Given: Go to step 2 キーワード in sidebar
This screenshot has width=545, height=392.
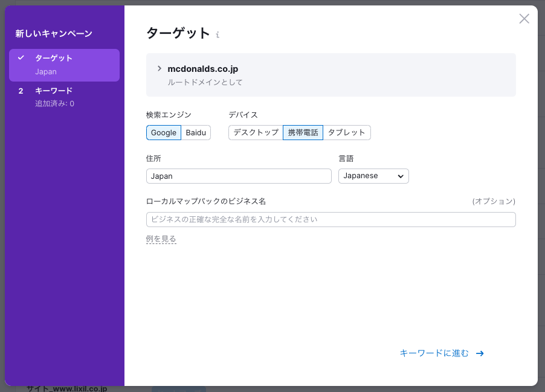Looking at the screenshot, I should click(x=64, y=97).
